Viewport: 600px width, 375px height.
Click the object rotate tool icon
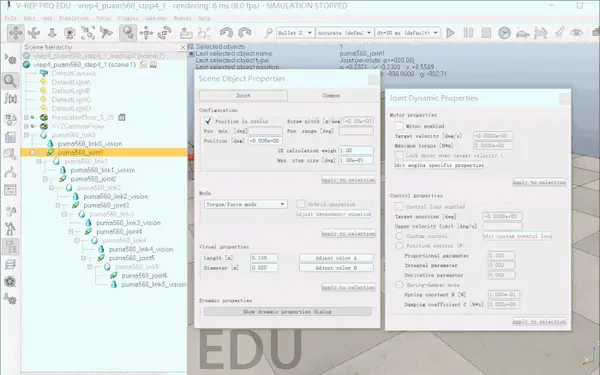point(165,33)
